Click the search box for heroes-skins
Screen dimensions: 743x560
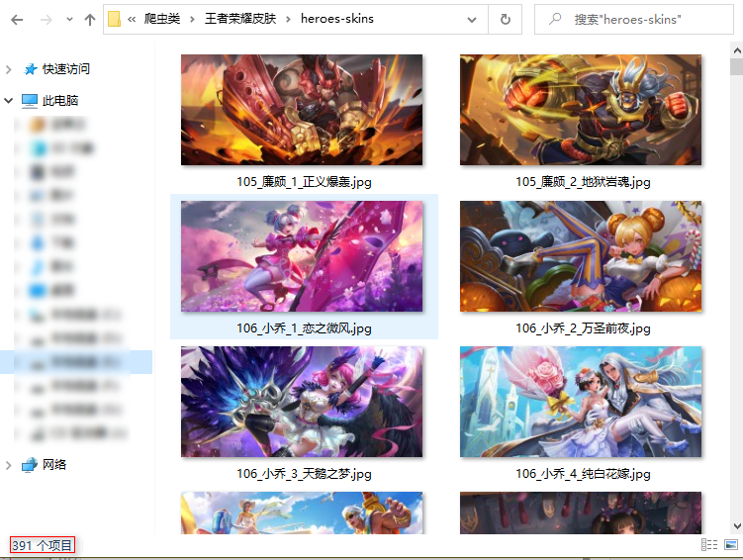coord(633,20)
